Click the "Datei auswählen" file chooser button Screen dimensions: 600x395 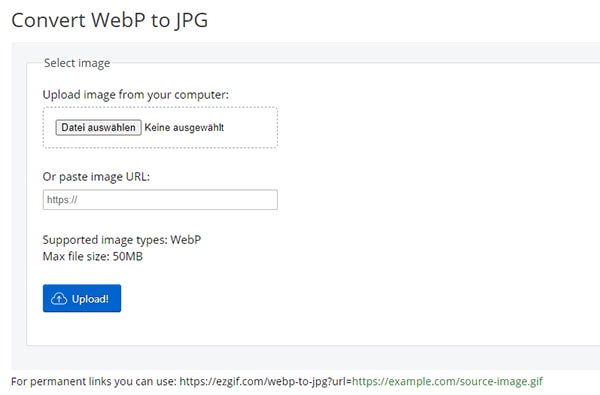(x=98, y=127)
